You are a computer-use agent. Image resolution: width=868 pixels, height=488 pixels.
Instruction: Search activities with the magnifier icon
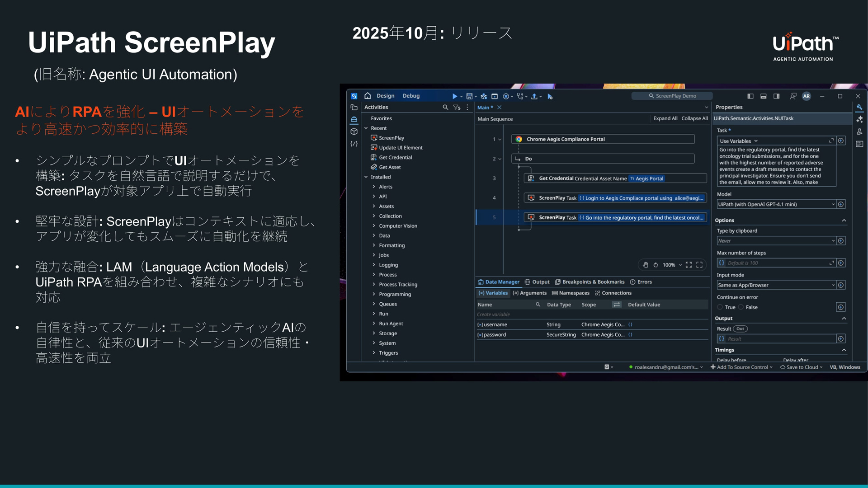click(445, 107)
